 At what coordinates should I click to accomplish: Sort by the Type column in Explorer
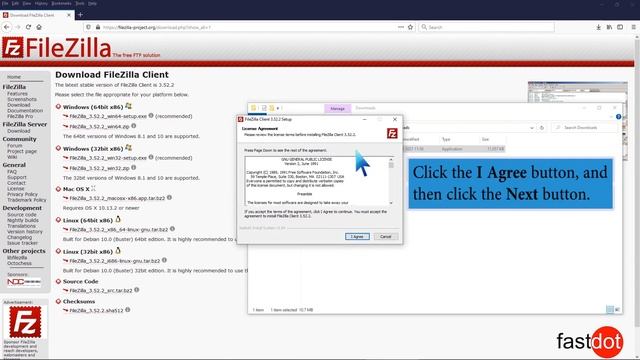(446, 139)
